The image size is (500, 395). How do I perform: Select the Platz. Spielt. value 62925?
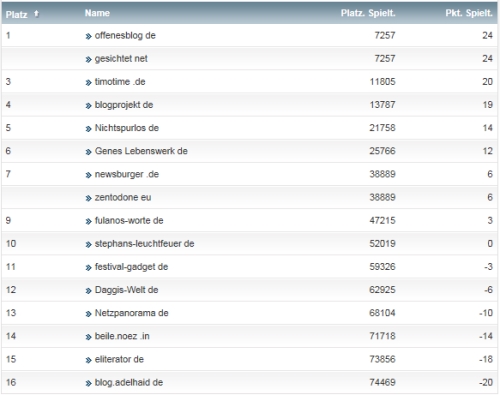[x=382, y=290]
